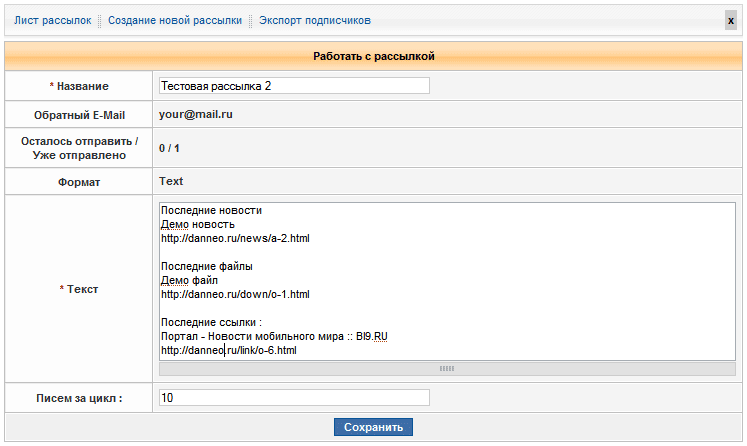Click the your@mail.ru reply address
Image resolution: width=747 pixels, height=446 pixels.
point(196,115)
